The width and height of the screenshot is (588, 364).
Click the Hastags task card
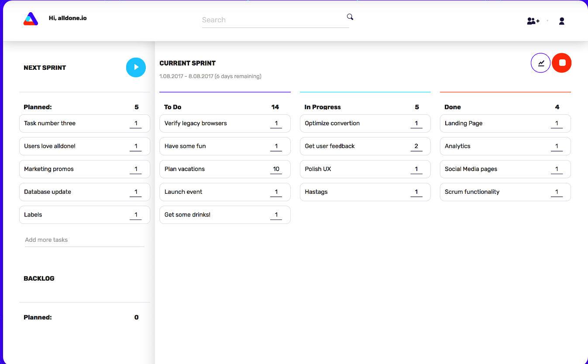pos(365,192)
